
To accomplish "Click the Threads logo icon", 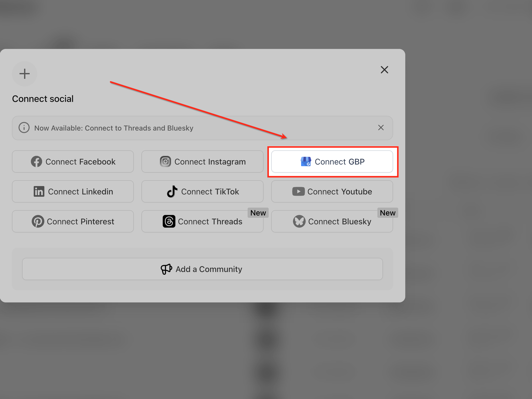I will pos(169,221).
